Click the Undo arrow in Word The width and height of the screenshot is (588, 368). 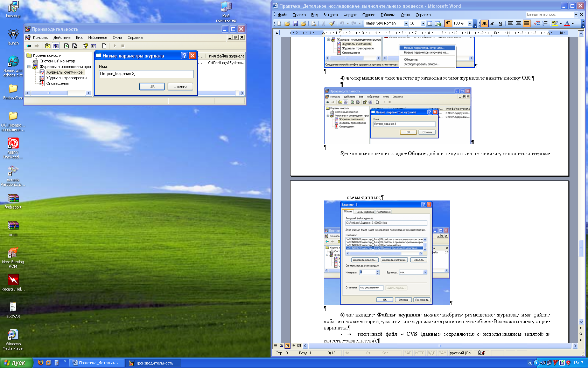(342, 23)
